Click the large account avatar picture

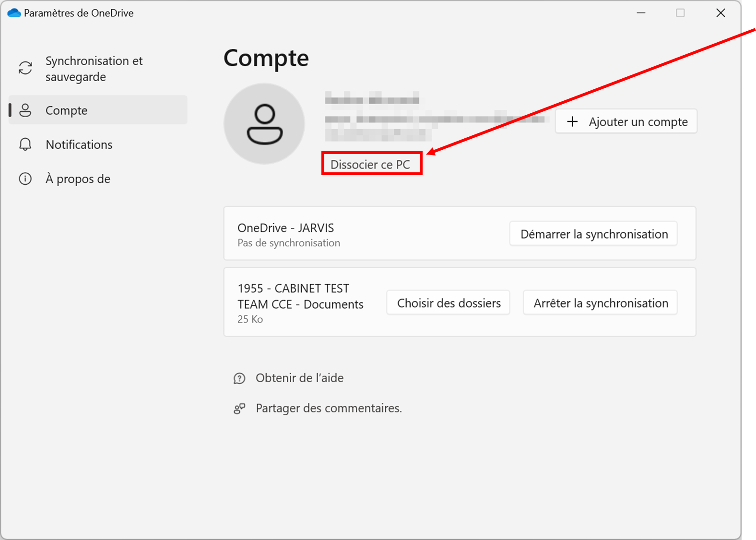pos(264,124)
